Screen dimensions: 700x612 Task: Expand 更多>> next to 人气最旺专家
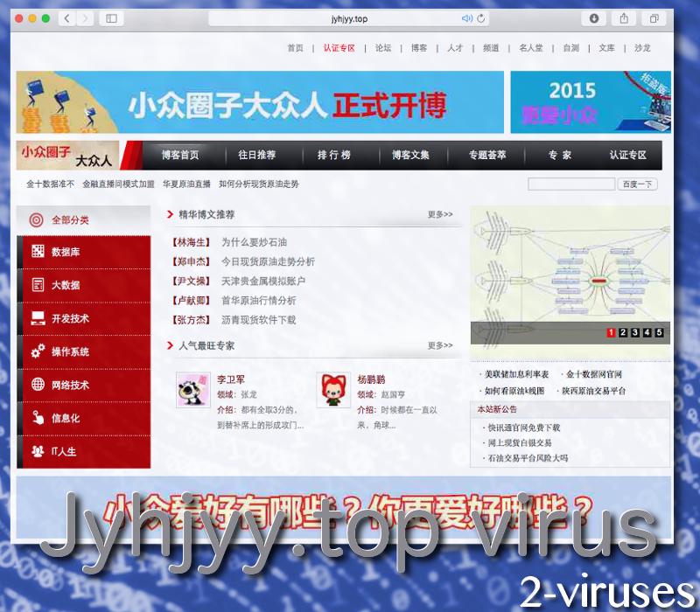click(x=440, y=345)
